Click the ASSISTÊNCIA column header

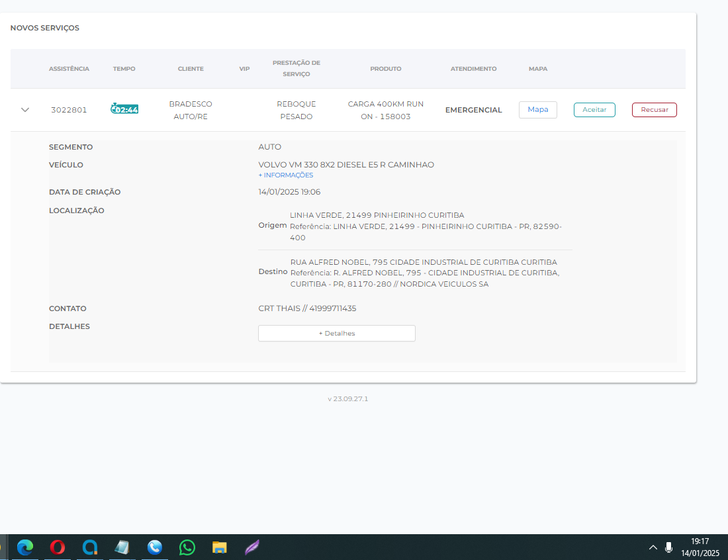click(x=69, y=69)
